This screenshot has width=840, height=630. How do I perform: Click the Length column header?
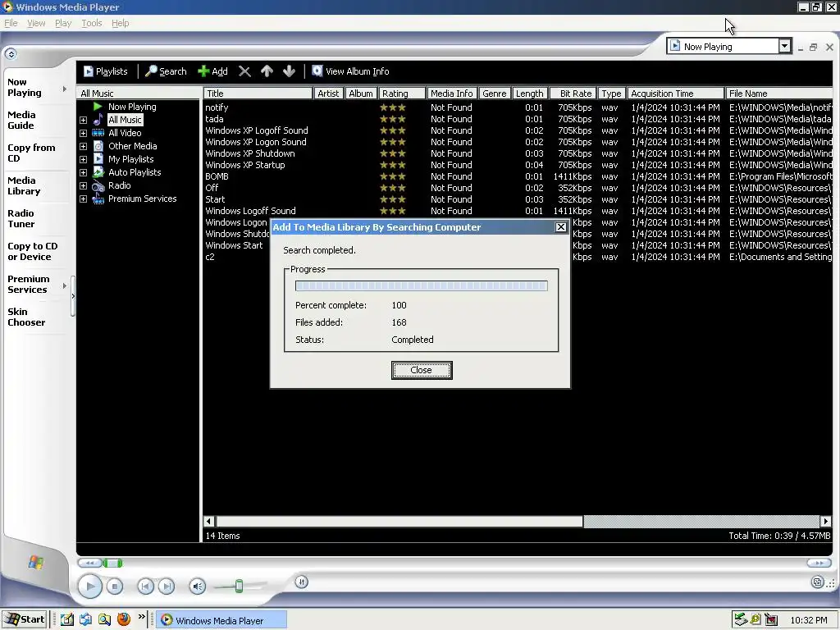[x=529, y=94]
